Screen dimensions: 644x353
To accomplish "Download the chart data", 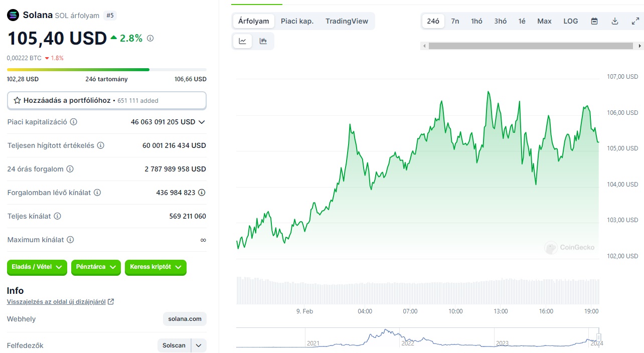I will (615, 21).
